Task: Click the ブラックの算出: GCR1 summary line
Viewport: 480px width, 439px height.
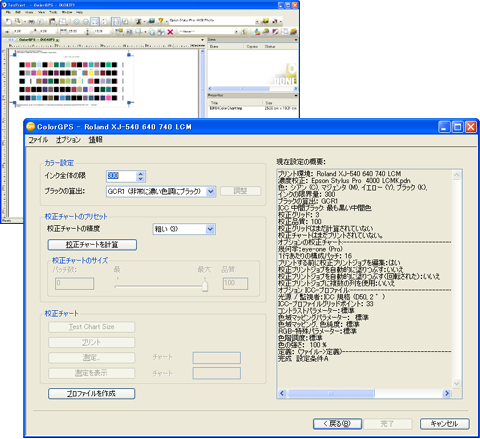Action: click(308, 201)
